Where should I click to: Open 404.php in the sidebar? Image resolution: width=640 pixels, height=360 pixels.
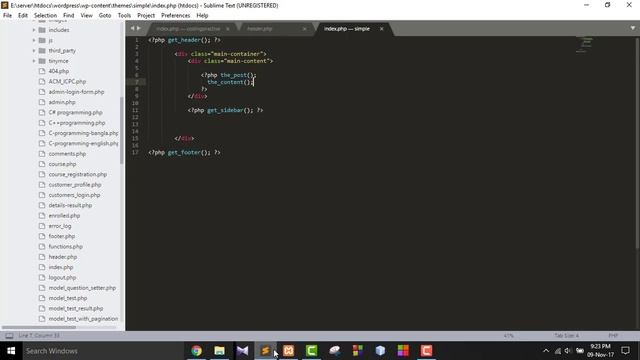59,71
